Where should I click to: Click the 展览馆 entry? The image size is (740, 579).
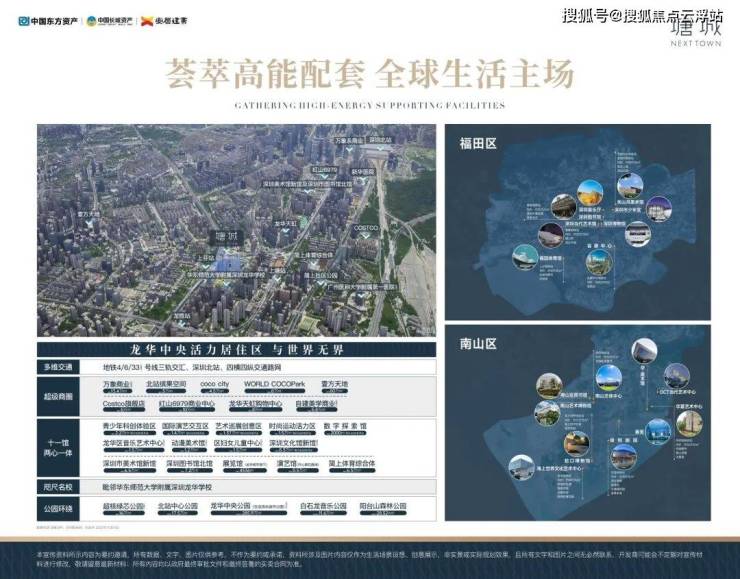[244, 466]
